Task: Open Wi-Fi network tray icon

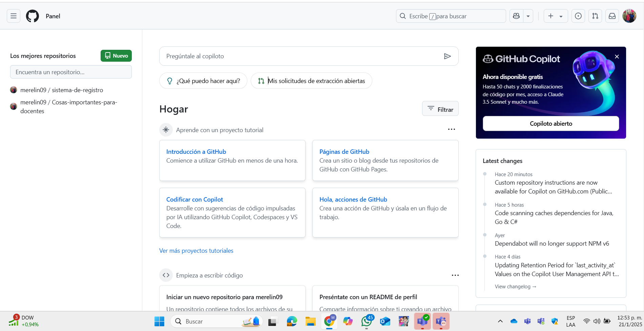Action: 586,321
